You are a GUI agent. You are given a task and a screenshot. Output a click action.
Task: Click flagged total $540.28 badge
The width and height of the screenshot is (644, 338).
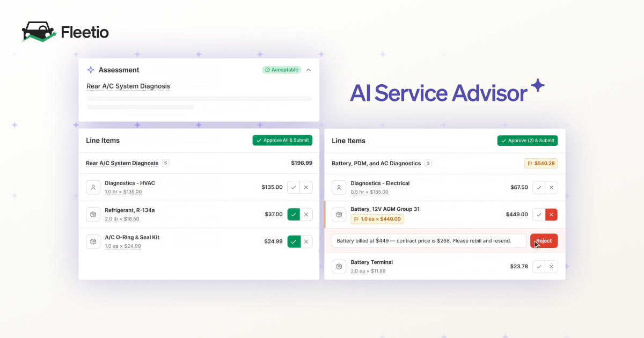coord(541,163)
